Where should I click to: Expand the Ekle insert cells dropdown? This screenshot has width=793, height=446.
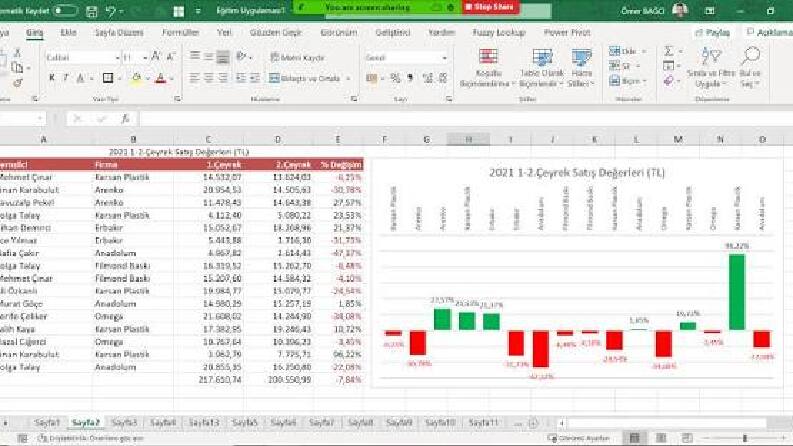[644, 52]
